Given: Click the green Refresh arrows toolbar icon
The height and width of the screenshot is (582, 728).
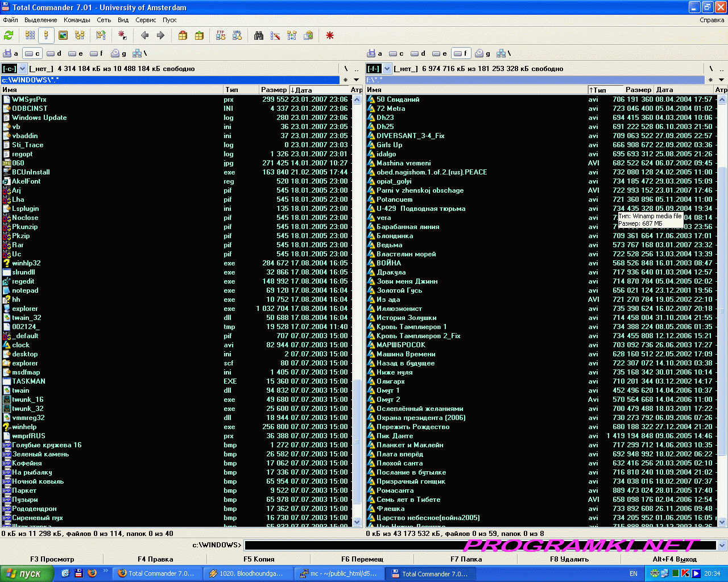Looking at the screenshot, I should click(9, 35).
